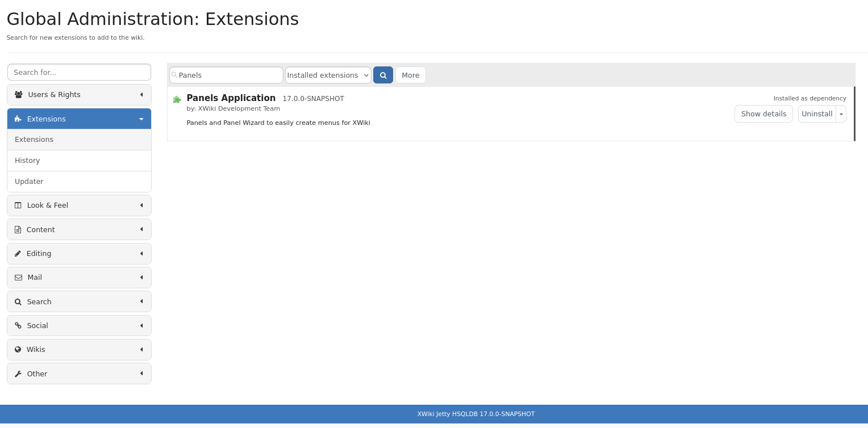This screenshot has width=868, height=428.
Task: Collapse the Extensions section arrow
Action: 141,119
